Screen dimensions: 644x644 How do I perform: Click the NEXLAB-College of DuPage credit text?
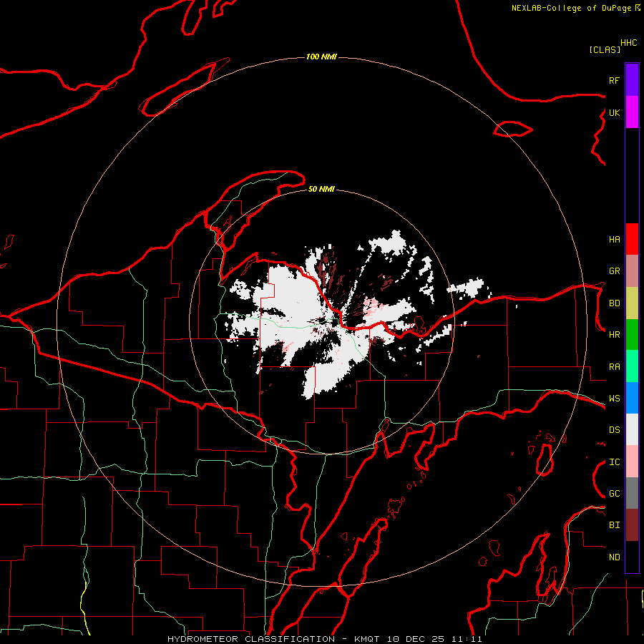pyautogui.click(x=571, y=8)
